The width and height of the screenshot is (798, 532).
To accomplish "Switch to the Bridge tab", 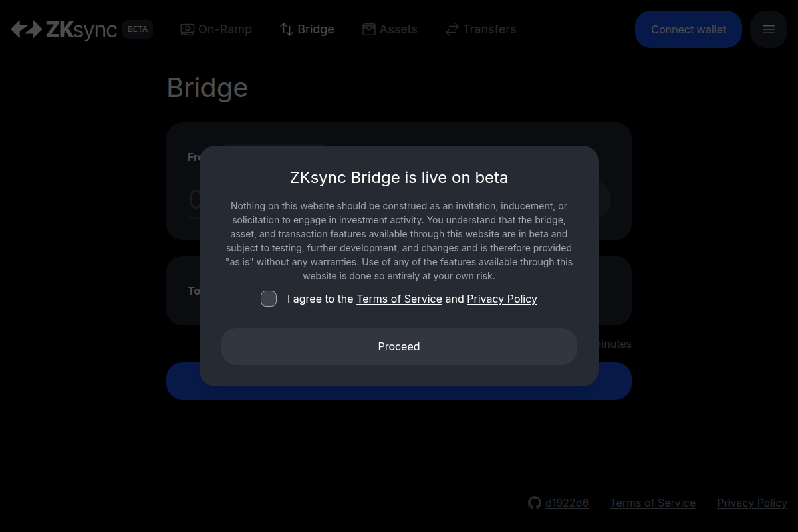I will point(307,29).
